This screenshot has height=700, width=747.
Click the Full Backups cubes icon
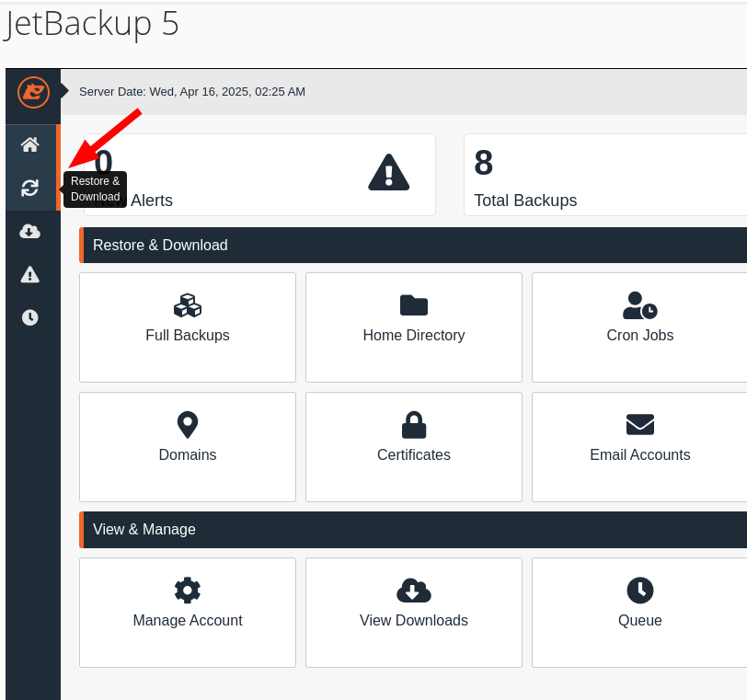[188, 305]
